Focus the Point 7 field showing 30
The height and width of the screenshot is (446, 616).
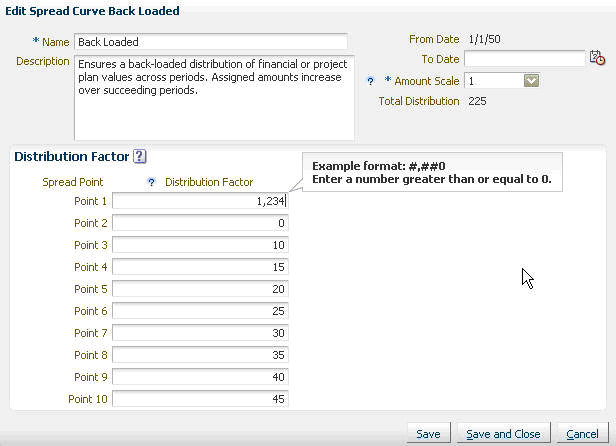[200, 333]
